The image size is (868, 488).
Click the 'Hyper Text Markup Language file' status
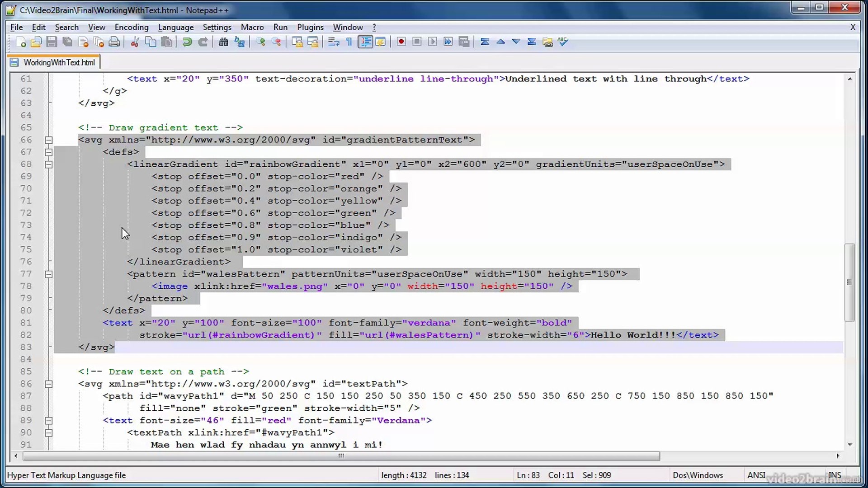click(66, 475)
